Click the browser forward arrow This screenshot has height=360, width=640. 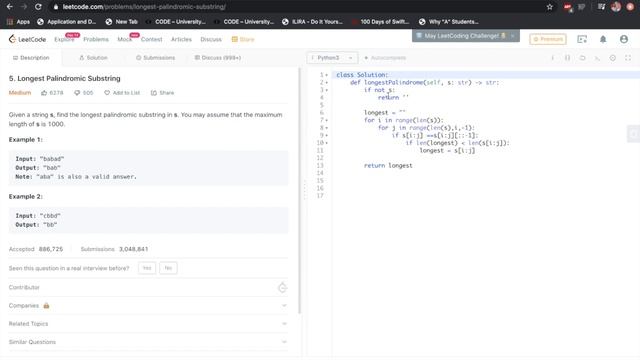(x=24, y=7)
